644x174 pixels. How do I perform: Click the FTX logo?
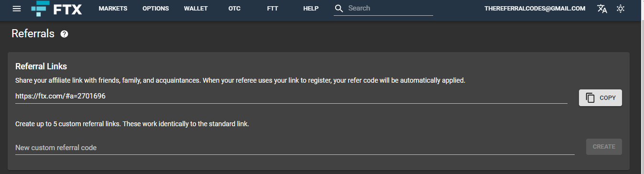[x=56, y=9]
